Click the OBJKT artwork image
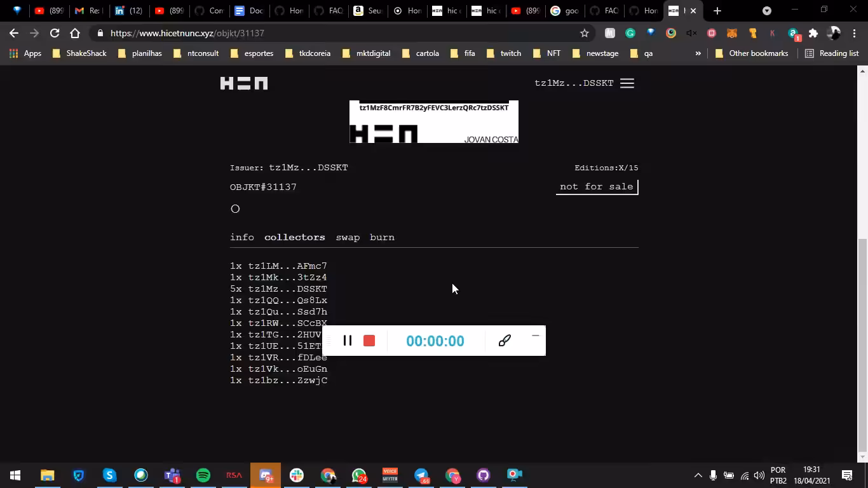 point(434,121)
